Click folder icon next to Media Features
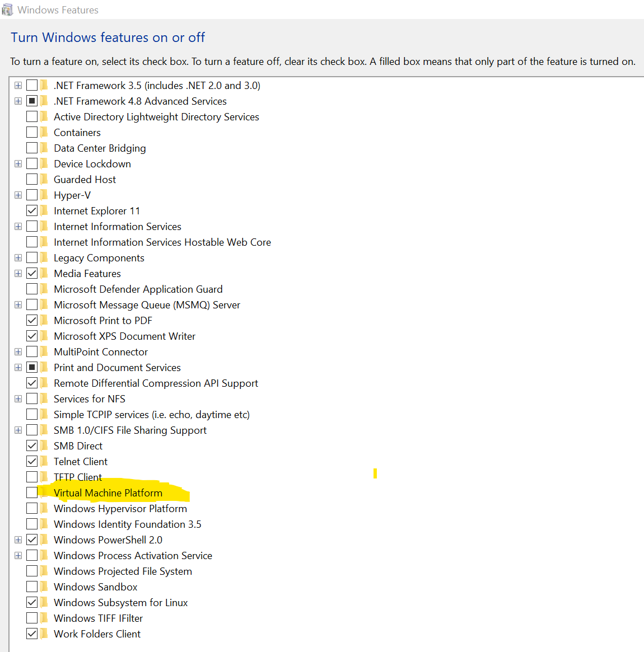 (x=44, y=273)
